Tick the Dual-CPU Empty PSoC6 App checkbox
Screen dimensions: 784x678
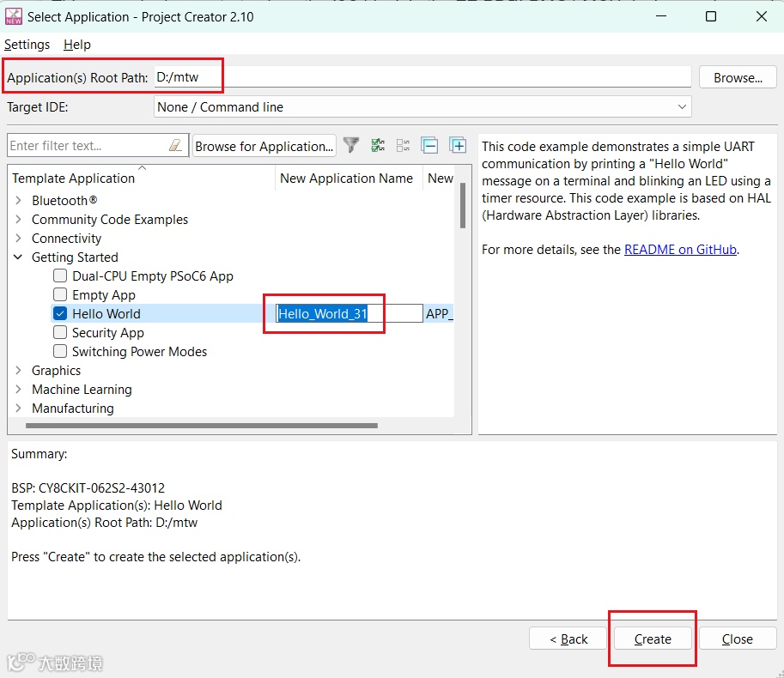click(x=60, y=275)
